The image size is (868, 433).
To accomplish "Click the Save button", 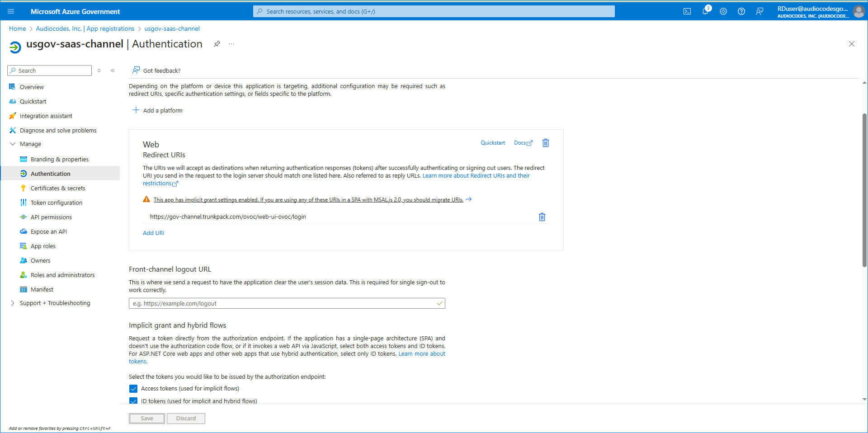I will (147, 419).
